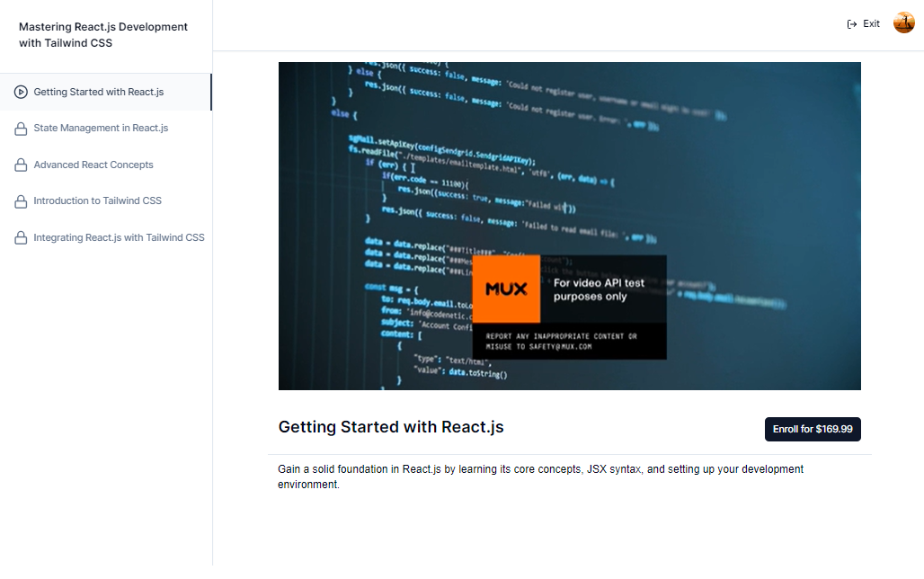Click 'For video API test purposes only' text
924x579 pixels.
599,289
